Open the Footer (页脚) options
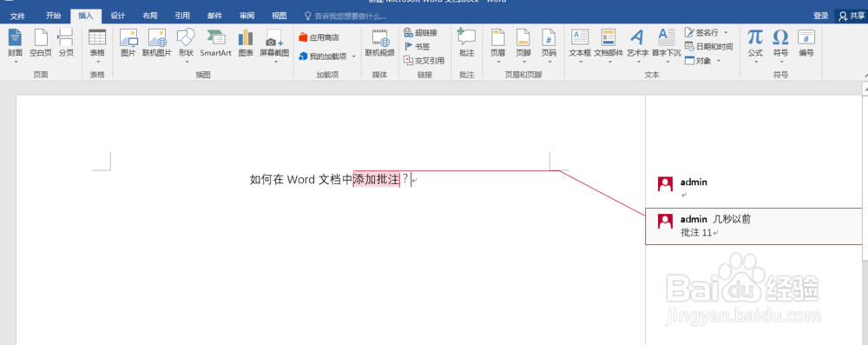The width and height of the screenshot is (868, 345). point(523,45)
